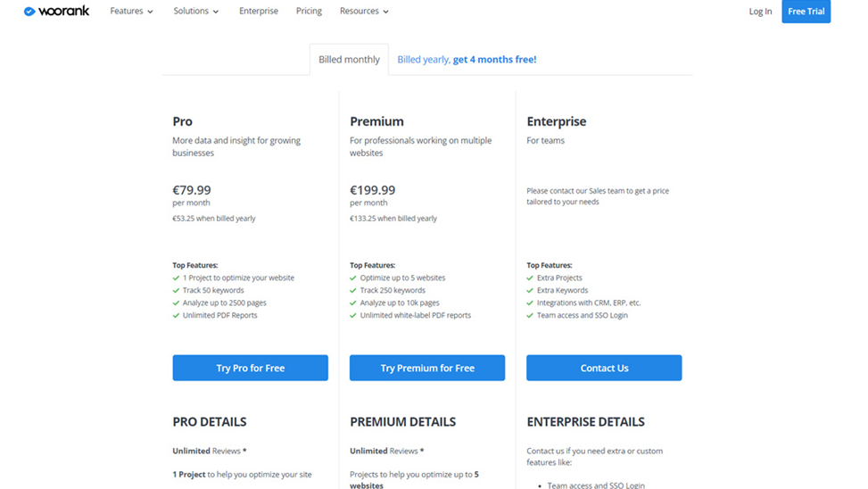Click the WooRank logo
This screenshot has width=868, height=489.
[x=56, y=11]
